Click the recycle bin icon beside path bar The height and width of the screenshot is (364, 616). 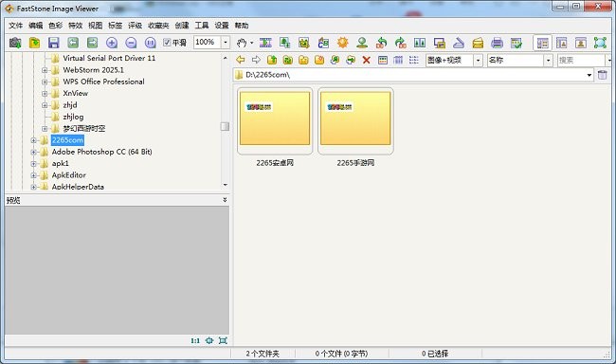coord(602,75)
